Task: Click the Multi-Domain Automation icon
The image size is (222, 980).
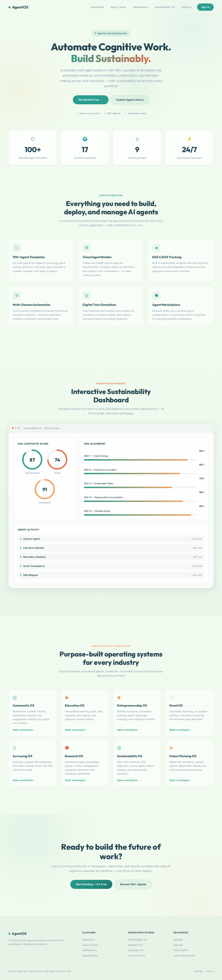Action: pos(17,295)
